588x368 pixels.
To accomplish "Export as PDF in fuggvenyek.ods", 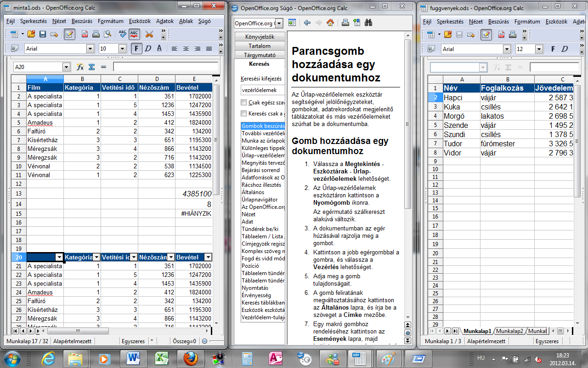I will 501,34.
